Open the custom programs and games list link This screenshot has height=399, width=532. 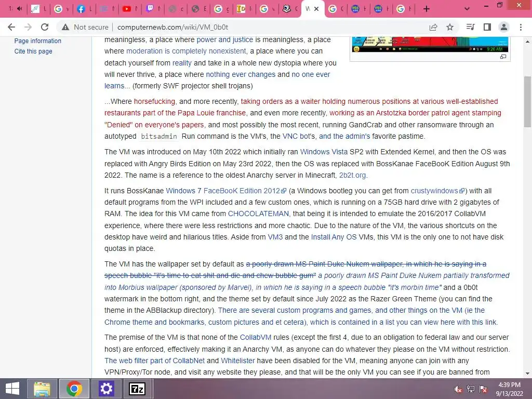(301, 316)
